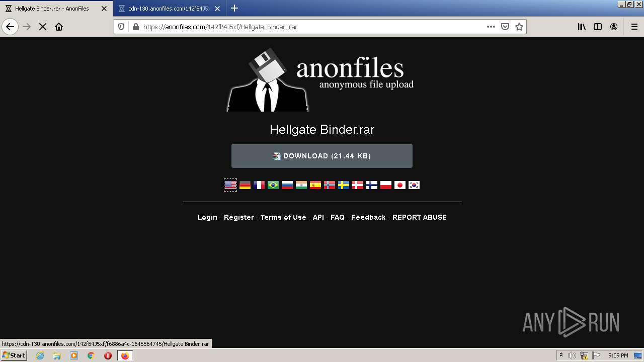
Task: Open the Feedback link
Action: coord(368,217)
